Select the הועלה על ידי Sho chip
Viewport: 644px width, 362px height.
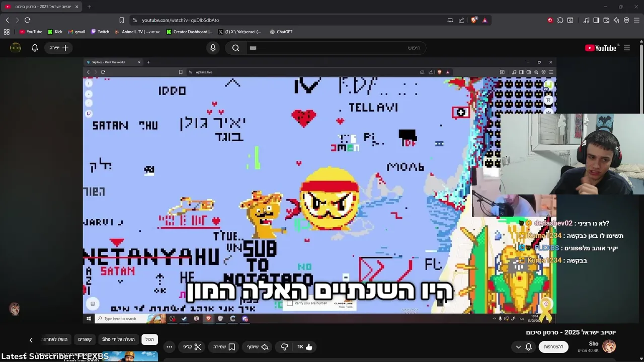(119, 339)
